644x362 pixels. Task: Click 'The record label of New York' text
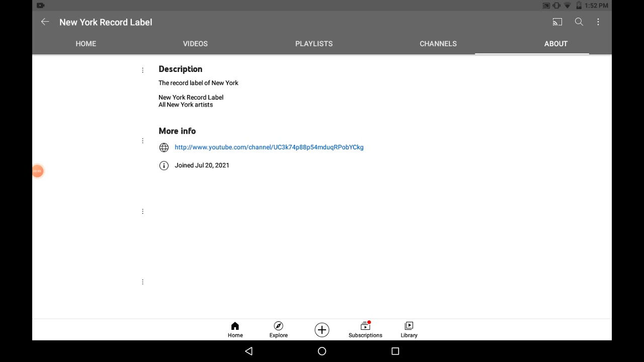click(x=198, y=83)
